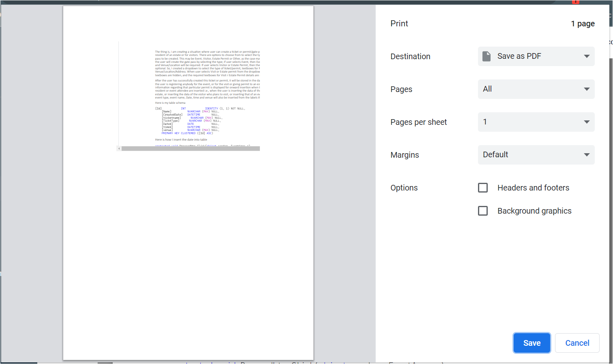Open the Pages dropdown set to All

point(536,89)
